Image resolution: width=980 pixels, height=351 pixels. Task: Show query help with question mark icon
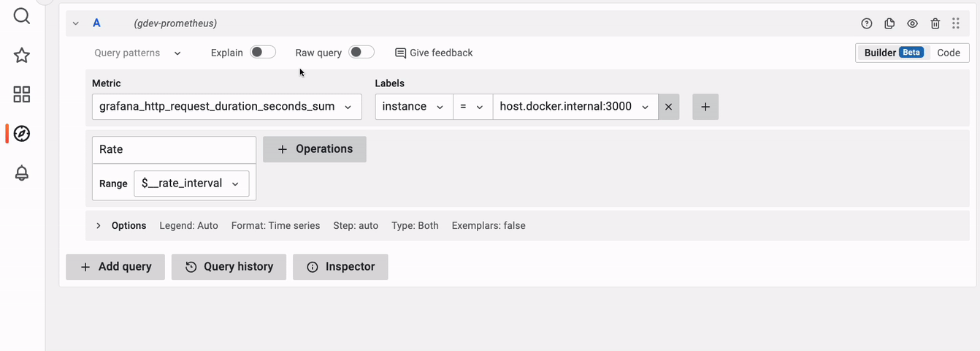(867, 23)
